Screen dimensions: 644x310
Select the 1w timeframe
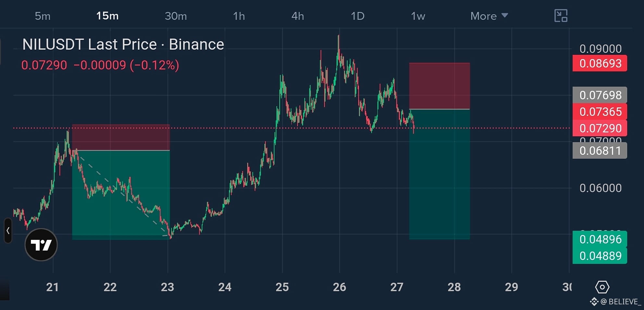coord(418,16)
